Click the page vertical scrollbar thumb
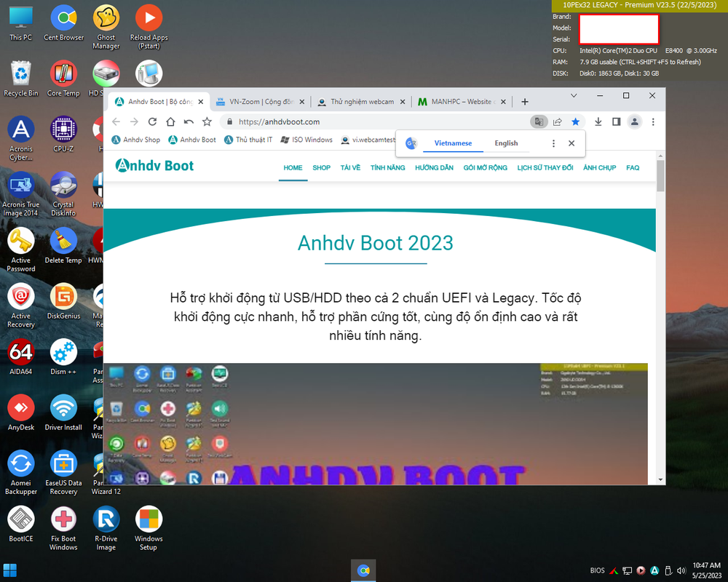Image resolution: width=728 pixels, height=582 pixels. [660, 175]
